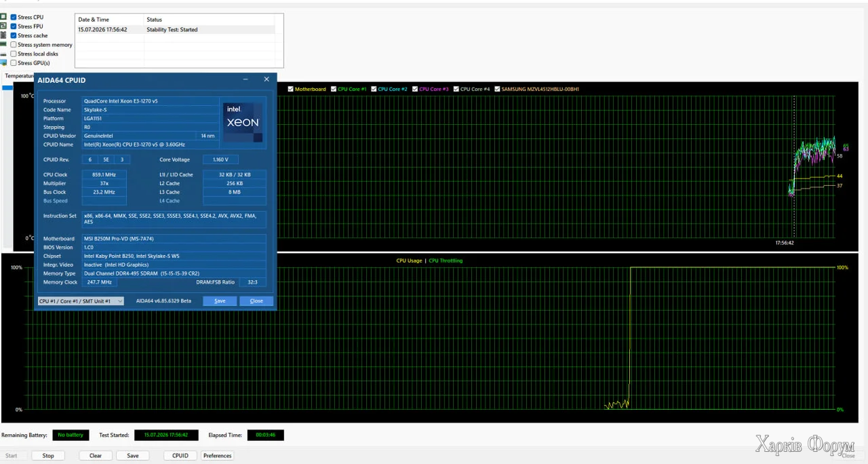
Task: Toggle the SAMSUNG MZVL4512HBLU graph checkbox
Action: coord(497,89)
